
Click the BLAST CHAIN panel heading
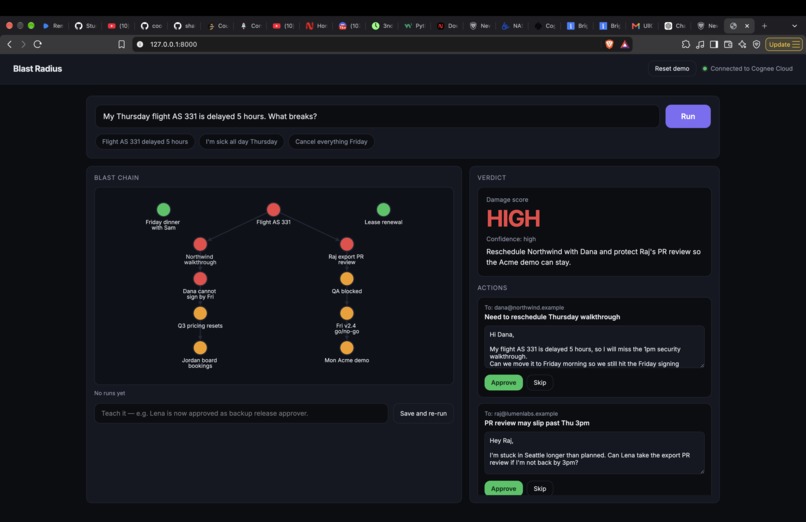coord(116,178)
